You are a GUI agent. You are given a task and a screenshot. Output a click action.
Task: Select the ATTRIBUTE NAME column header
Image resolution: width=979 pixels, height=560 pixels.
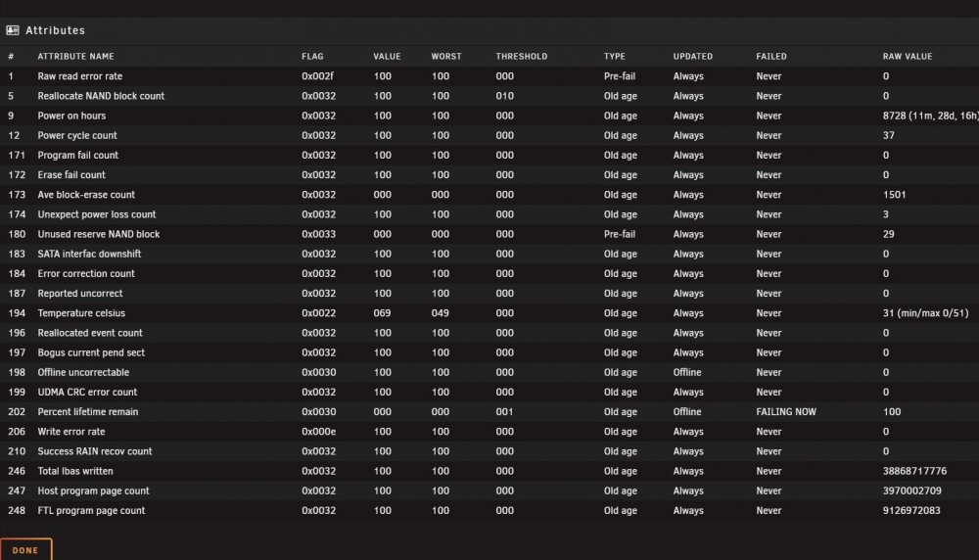tap(75, 56)
